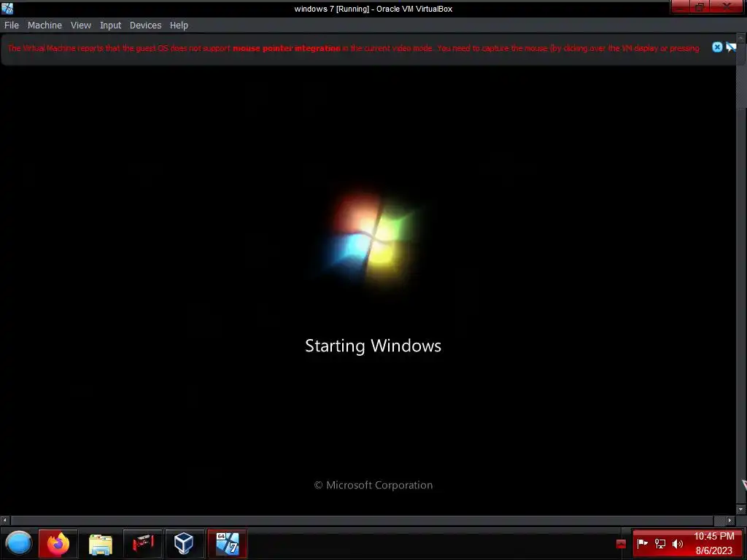Restore down the VirtualBox window
The image size is (747, 560).
pyautogui.click(x=700, y=7)
